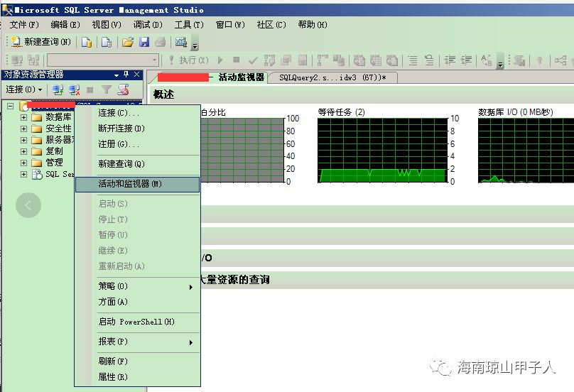The height and width of the screenshot is (392, 574).
Task: Open the 窗口(W) menu
Action: pyautogui.click(x=230, y=25)
